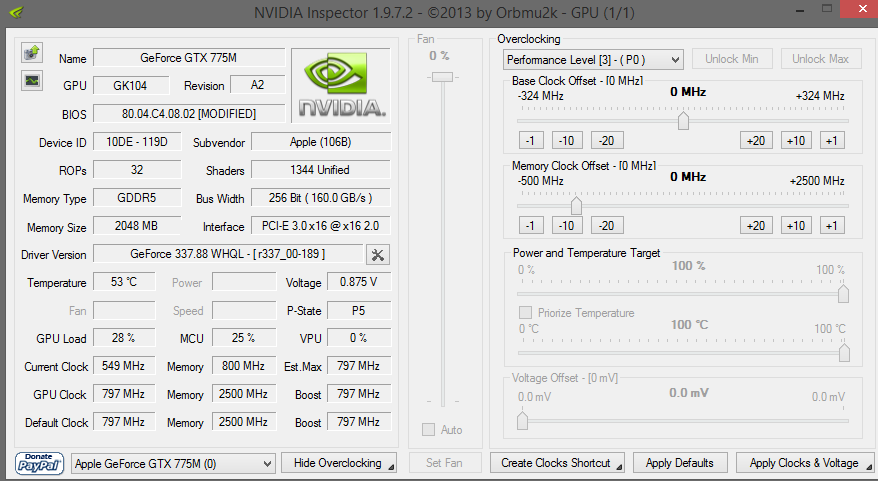Click the Name field GeForce GTX 775M
878x481 pixels.
[x=189, y=58]
